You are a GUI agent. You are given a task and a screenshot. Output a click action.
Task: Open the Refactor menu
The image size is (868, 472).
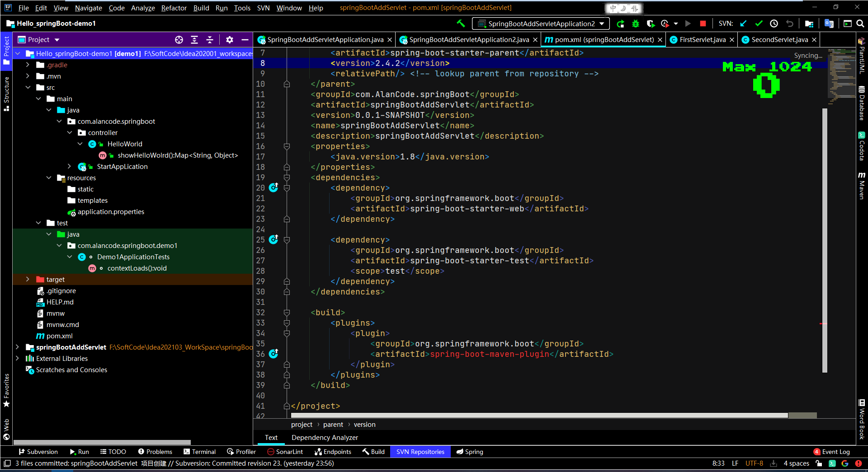point(174,8)
